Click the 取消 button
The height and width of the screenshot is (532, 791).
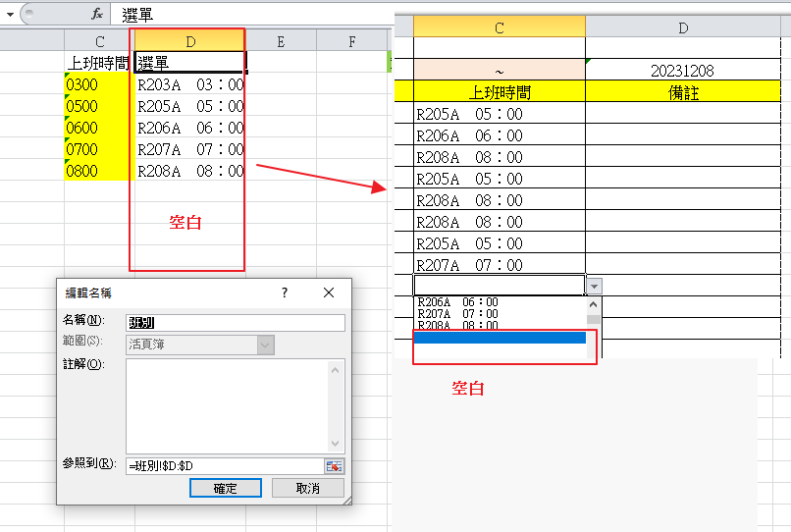308,488
